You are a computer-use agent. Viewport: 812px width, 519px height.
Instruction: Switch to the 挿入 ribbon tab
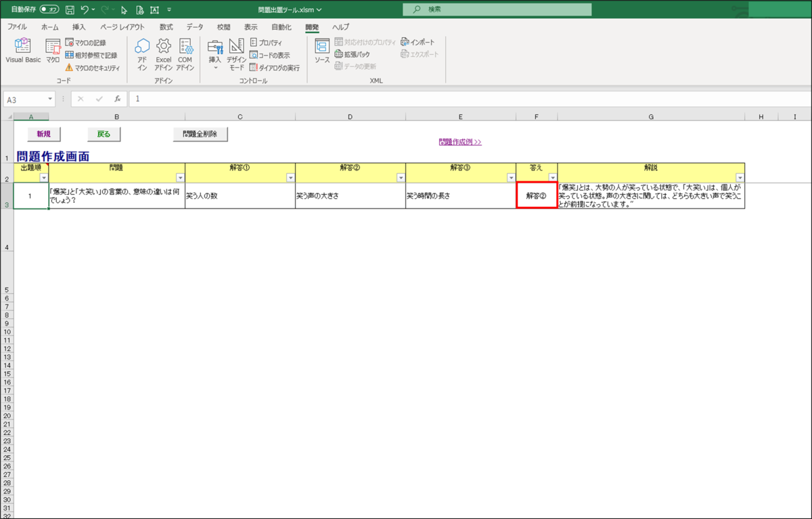pyautogui.click(x=79, y=27)
